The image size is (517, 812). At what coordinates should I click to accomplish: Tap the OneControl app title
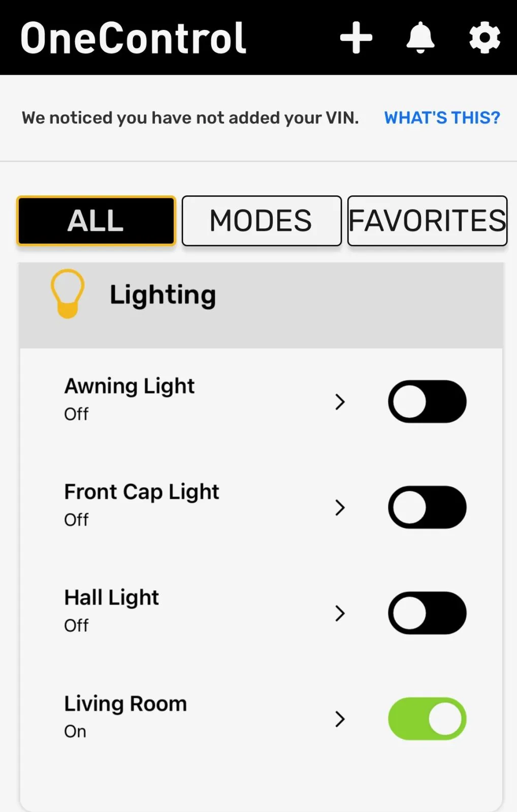134,38
